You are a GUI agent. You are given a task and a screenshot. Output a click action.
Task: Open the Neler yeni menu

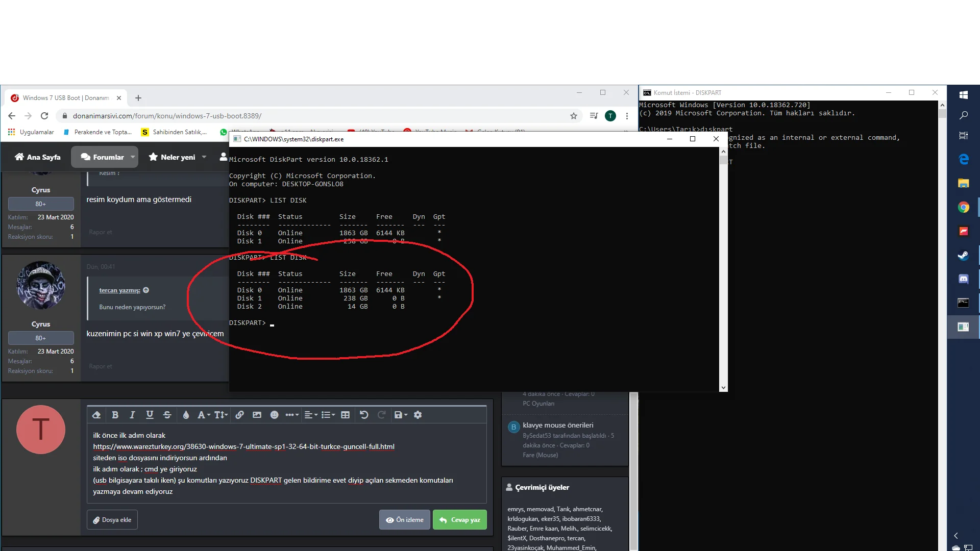click(x=178, y=157)
